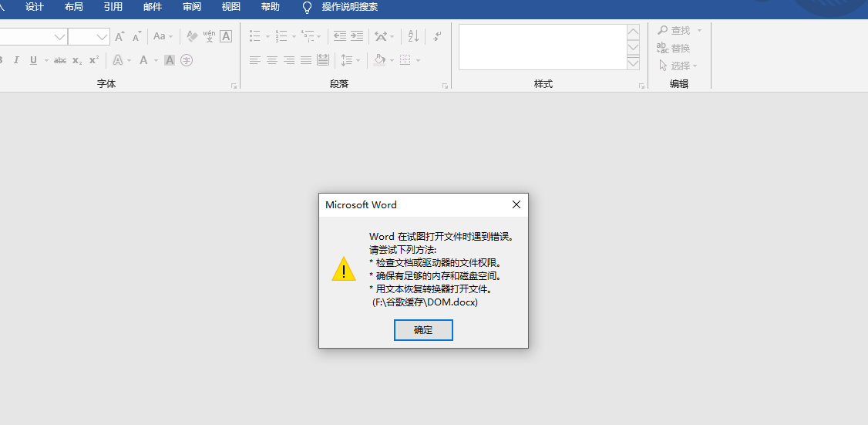Apply bulleted list
The height and width of the screenshot is (425, 868).
(x=254, y=36)
